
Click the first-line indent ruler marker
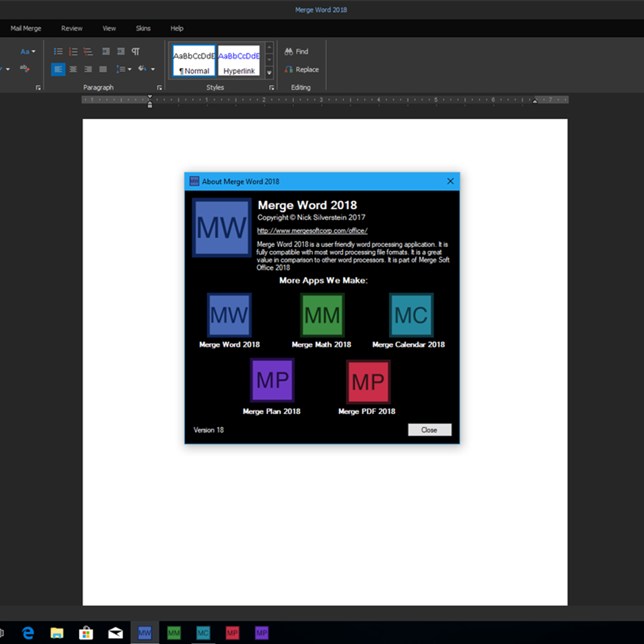[x=150, y=97]
